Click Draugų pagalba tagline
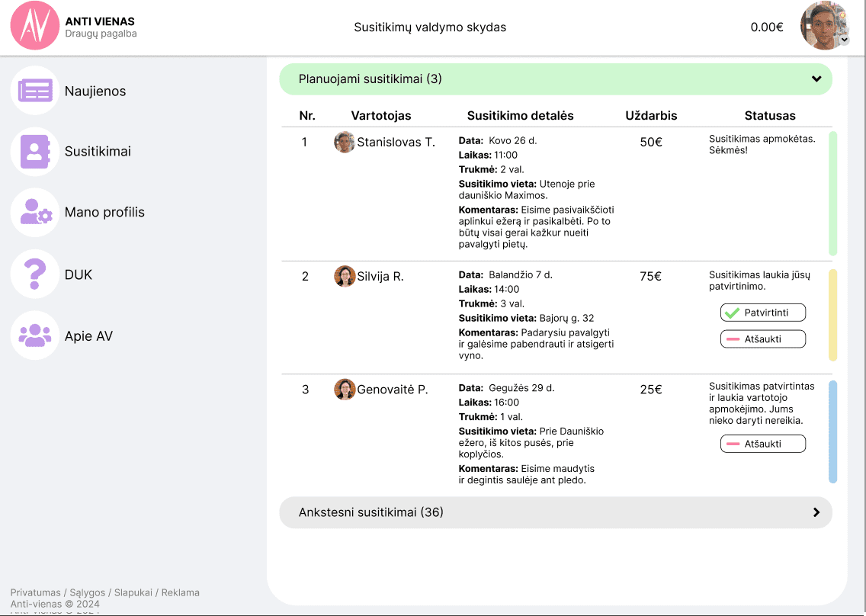The height and width of the screenshot is (616, 866). (x=101, y=34)
